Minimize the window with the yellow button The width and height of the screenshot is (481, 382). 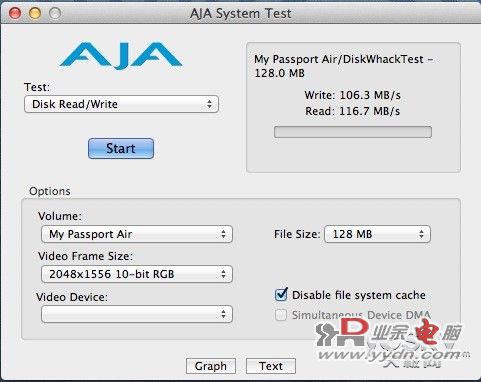35,13
